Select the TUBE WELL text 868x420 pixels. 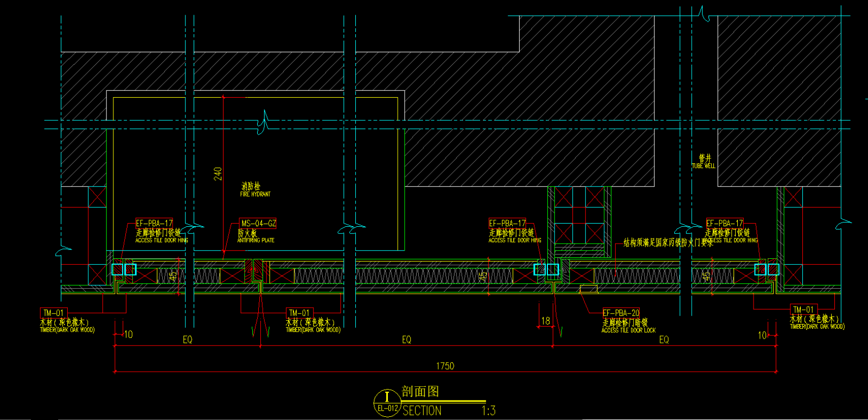click(704, 166)
